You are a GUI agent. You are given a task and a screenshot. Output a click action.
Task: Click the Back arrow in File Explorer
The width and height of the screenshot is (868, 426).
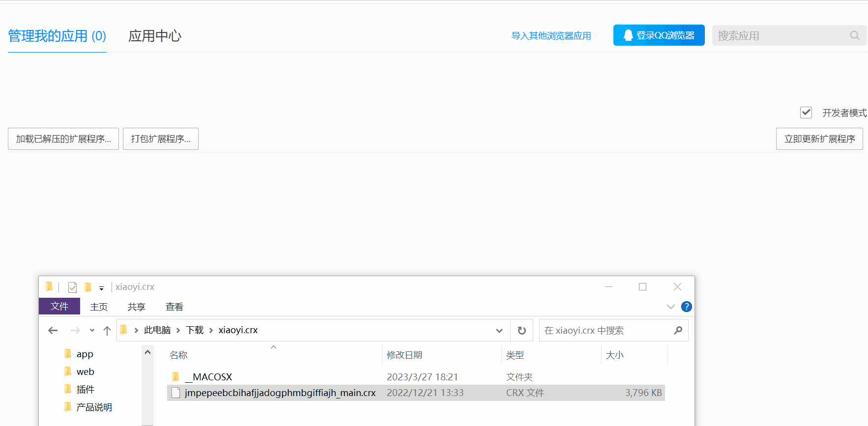(53, 331)
